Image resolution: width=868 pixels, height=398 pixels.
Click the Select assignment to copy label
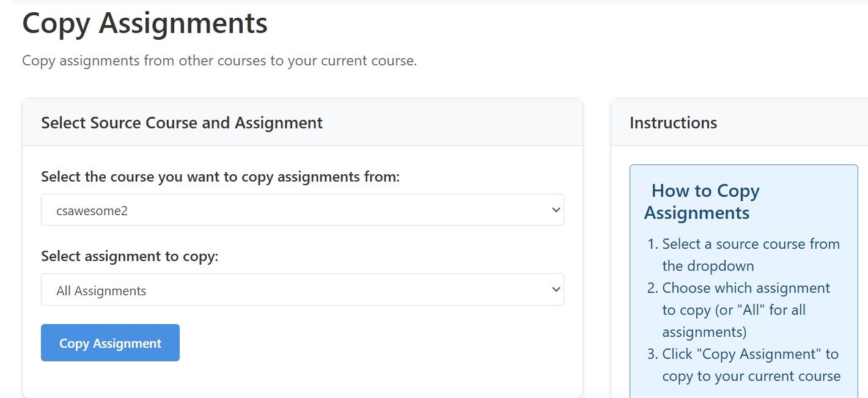[x=130, y=256]
